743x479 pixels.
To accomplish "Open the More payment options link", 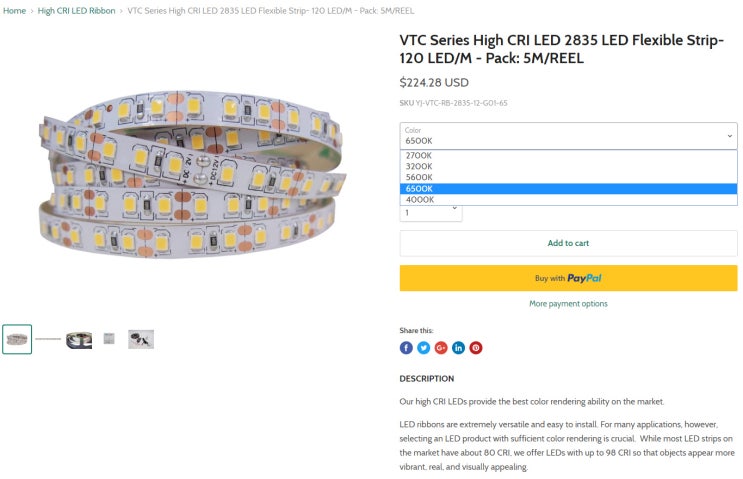I will coord(568,304).
